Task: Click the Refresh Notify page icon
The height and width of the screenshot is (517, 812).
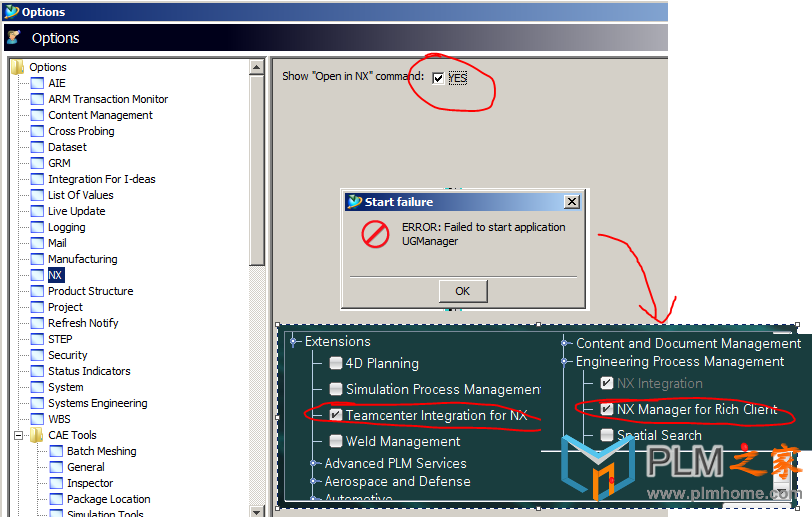Action: [x=37, y=323]
